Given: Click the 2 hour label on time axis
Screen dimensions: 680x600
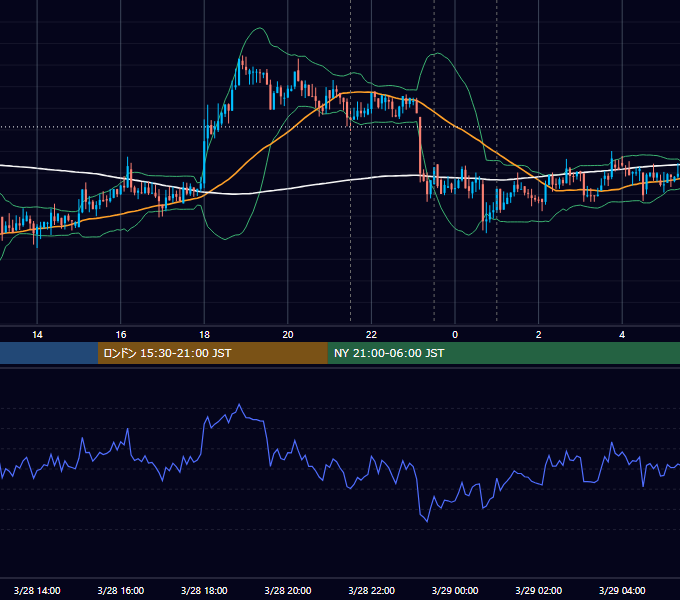Looking at the screenshot, I should [x=539, y=335].
